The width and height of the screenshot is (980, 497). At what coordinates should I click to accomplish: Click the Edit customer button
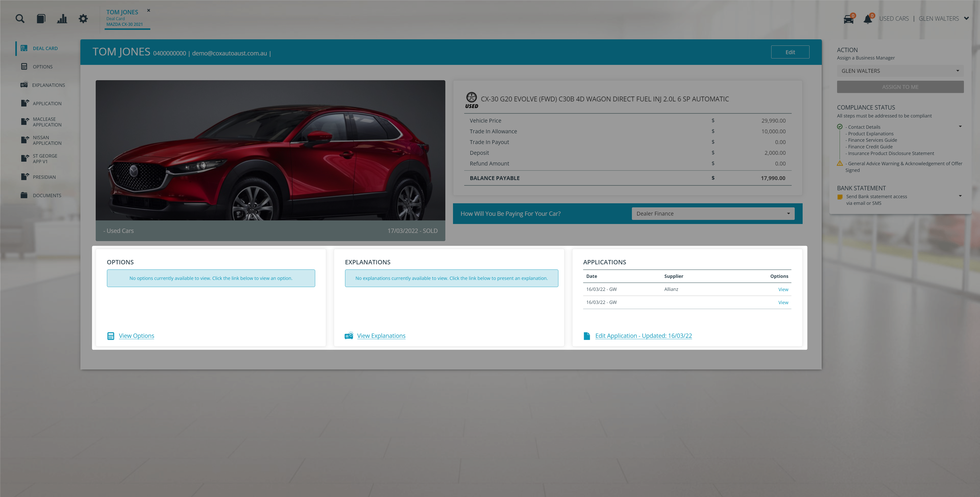(790, 52)
